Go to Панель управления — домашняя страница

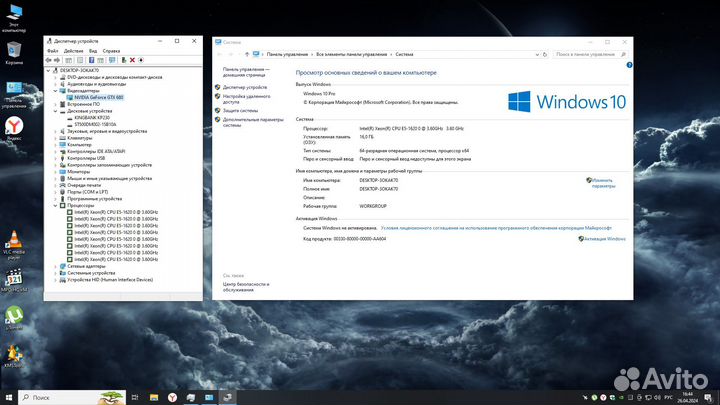coord(246,72)
